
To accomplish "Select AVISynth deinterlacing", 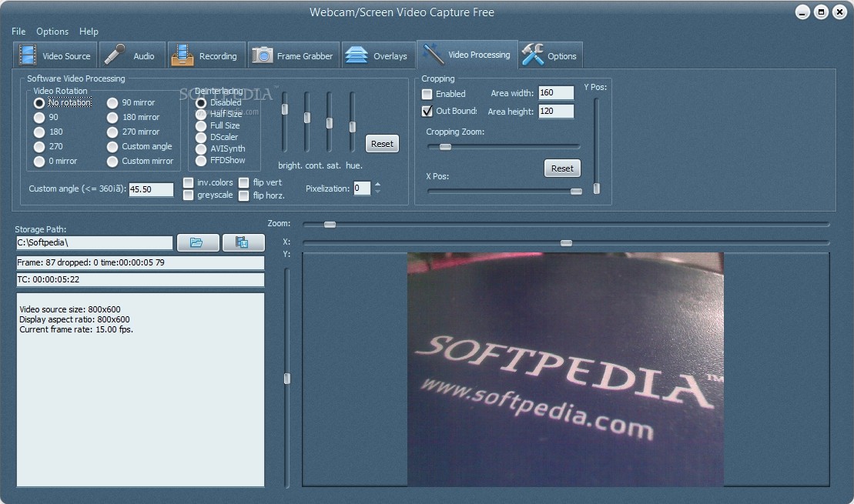I will [201, 149].
